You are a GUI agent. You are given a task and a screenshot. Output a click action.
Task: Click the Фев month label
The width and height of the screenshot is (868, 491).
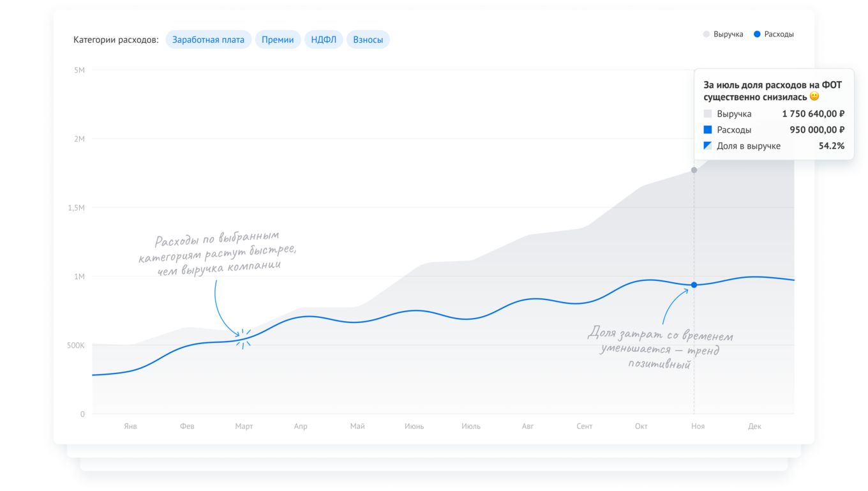pos(187,426)
